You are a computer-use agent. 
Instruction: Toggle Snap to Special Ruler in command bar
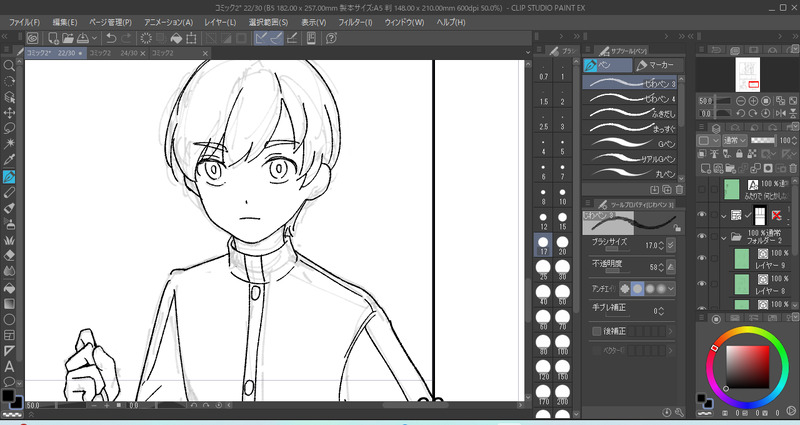[x=276, y=38]
